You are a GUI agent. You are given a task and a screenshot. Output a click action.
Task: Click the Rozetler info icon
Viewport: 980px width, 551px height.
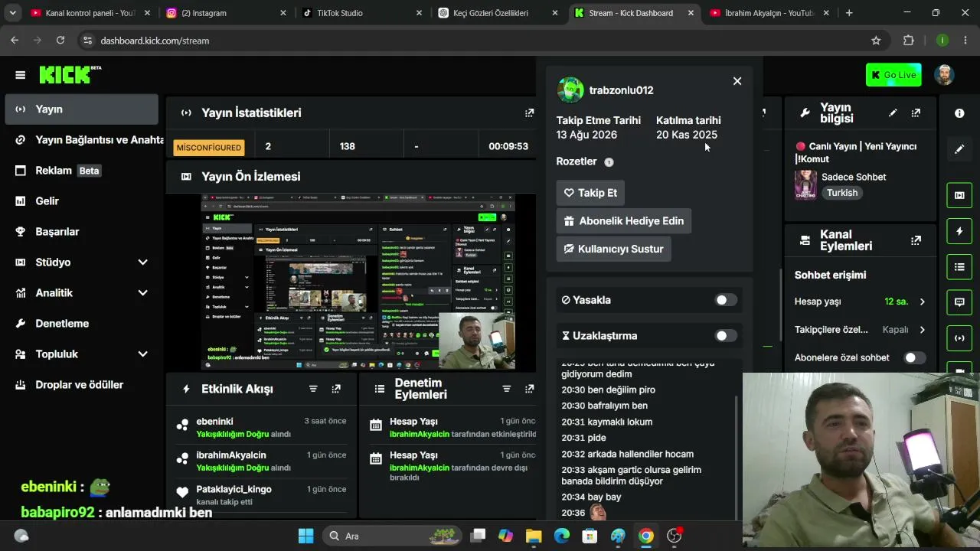coord(609,162)
